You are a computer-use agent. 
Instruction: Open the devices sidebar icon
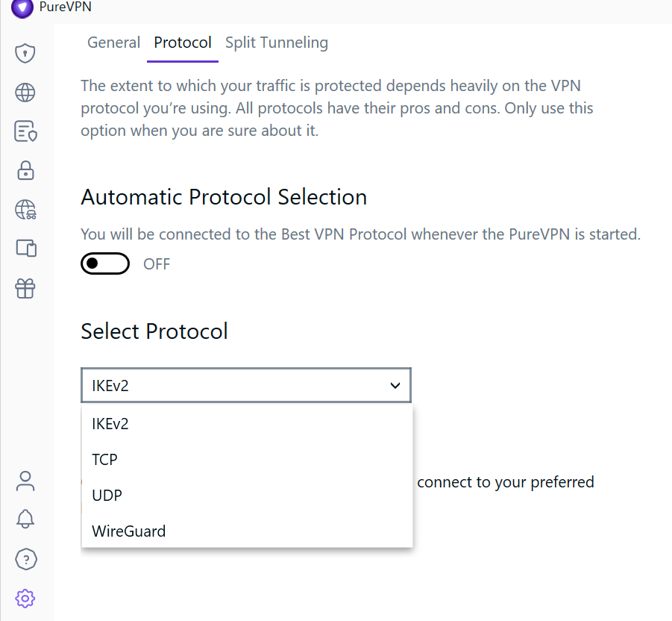pos(26,249)
